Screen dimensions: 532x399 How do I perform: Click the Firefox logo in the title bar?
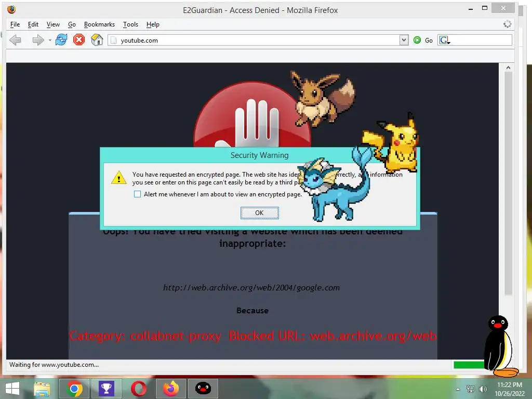(11, 9)
